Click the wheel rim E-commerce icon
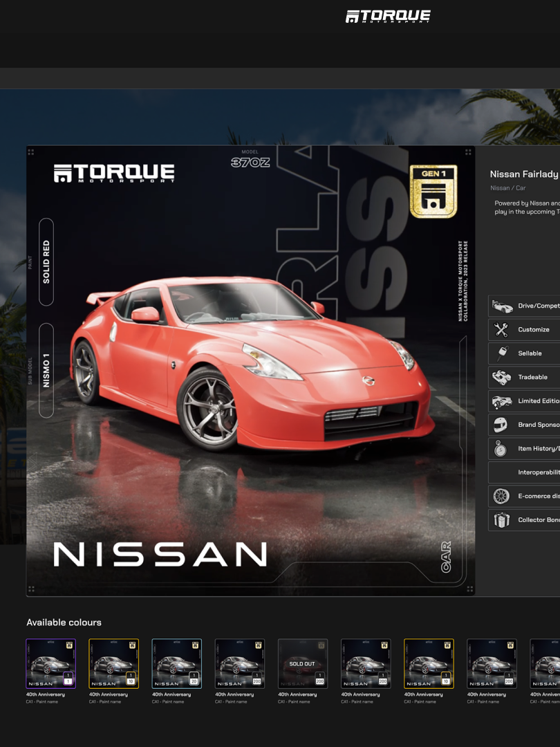The width and height of the screenshot is (560, 747). [x=501, y=496]
